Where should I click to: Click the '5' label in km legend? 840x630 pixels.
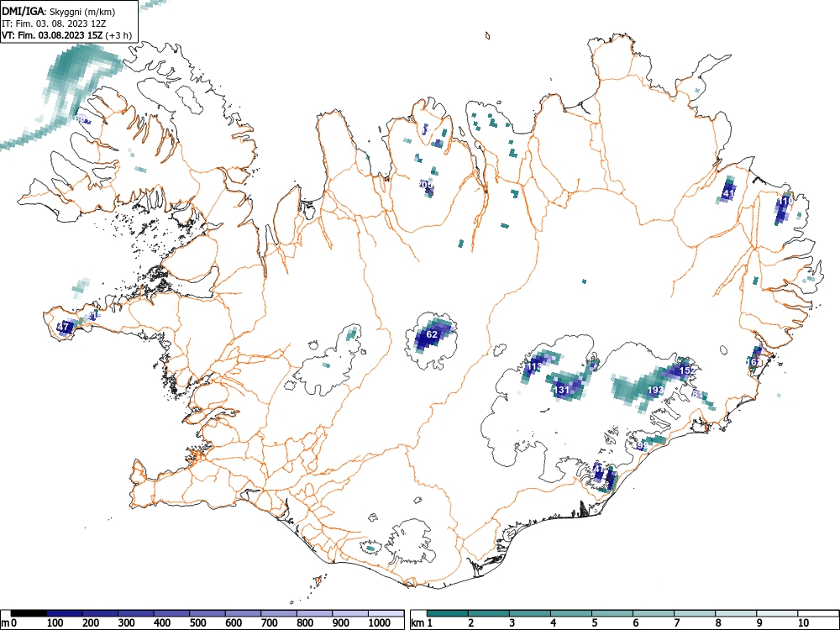pos(594,623)
